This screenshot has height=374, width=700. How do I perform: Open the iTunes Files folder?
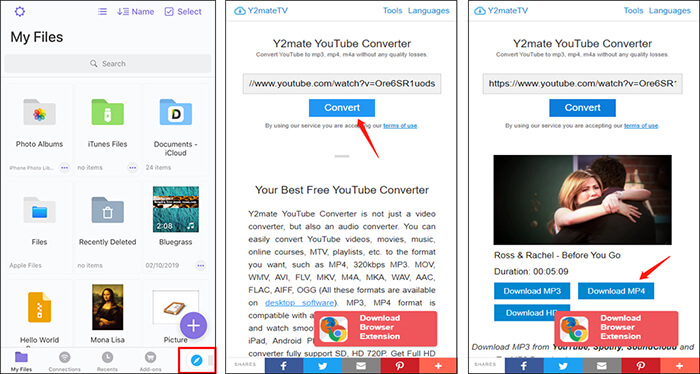(x=108, y=112)
